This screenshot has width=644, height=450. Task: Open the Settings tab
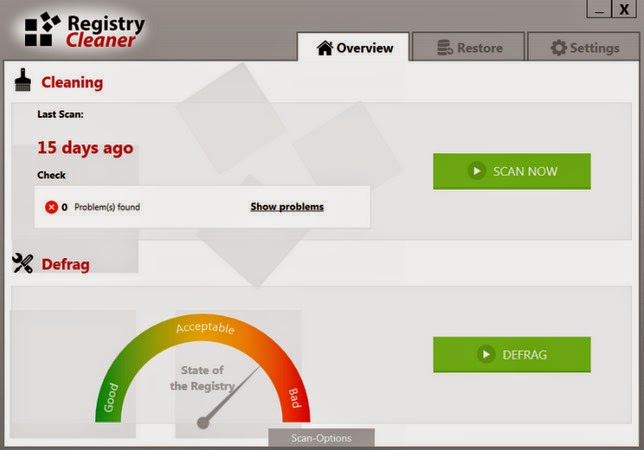(584, 47)
